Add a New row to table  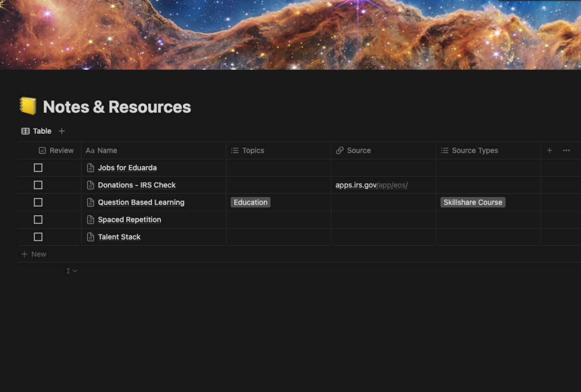34,254
